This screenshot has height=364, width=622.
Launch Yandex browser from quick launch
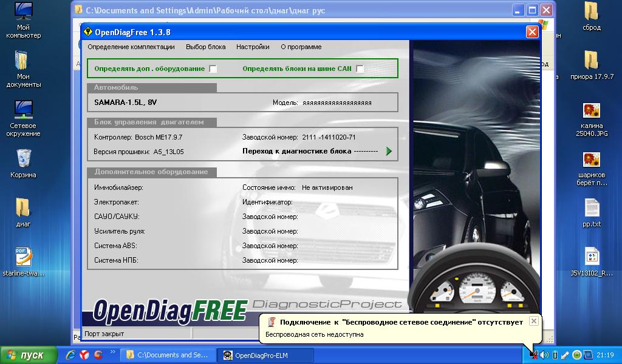(84, 355)
